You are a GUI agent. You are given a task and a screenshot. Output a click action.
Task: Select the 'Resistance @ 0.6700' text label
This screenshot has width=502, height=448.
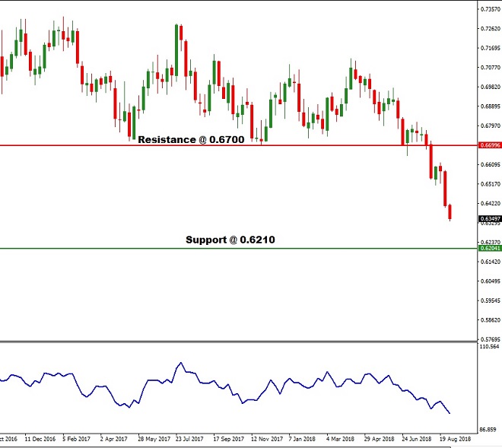point(191,140)
